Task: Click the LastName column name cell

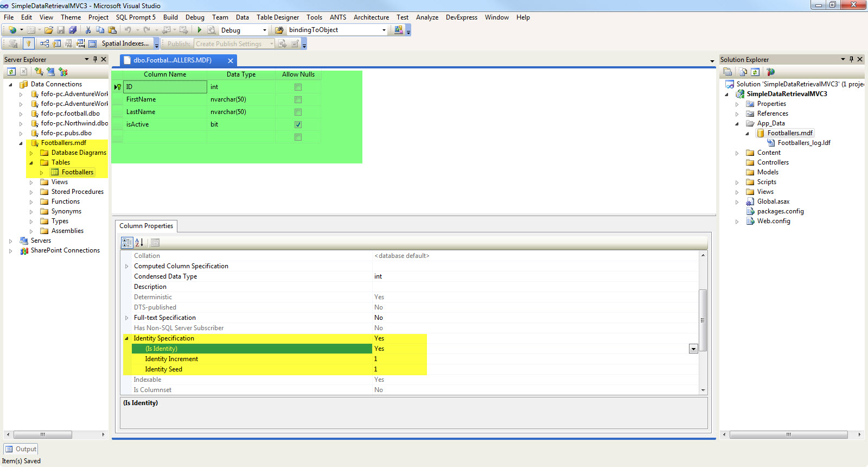Action: (x=165, y=112)
